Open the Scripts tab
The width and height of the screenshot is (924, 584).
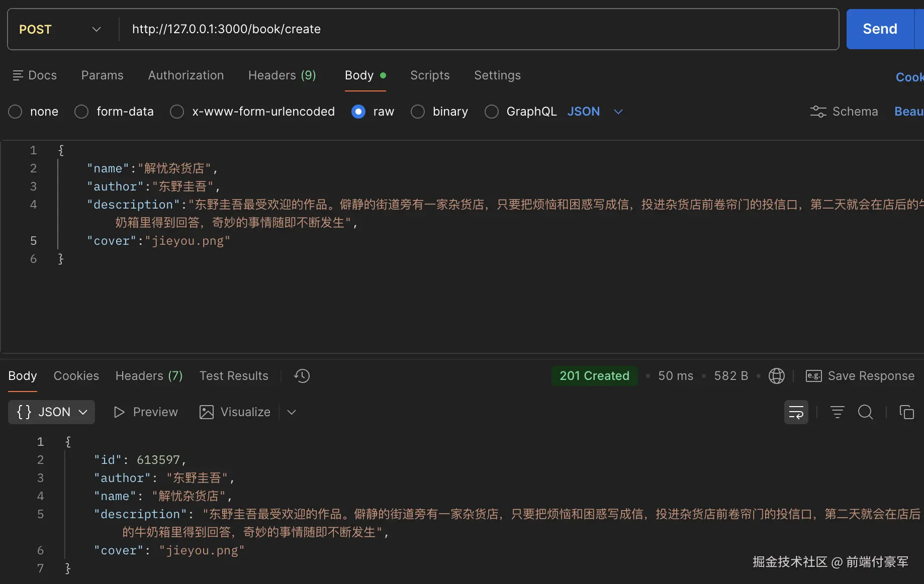tap(430, 75)
